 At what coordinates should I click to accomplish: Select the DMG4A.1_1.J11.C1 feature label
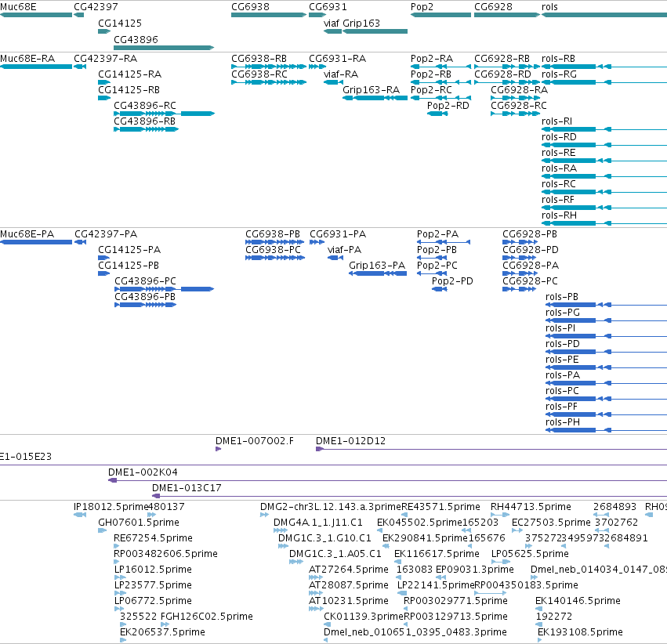click(317, 523)
